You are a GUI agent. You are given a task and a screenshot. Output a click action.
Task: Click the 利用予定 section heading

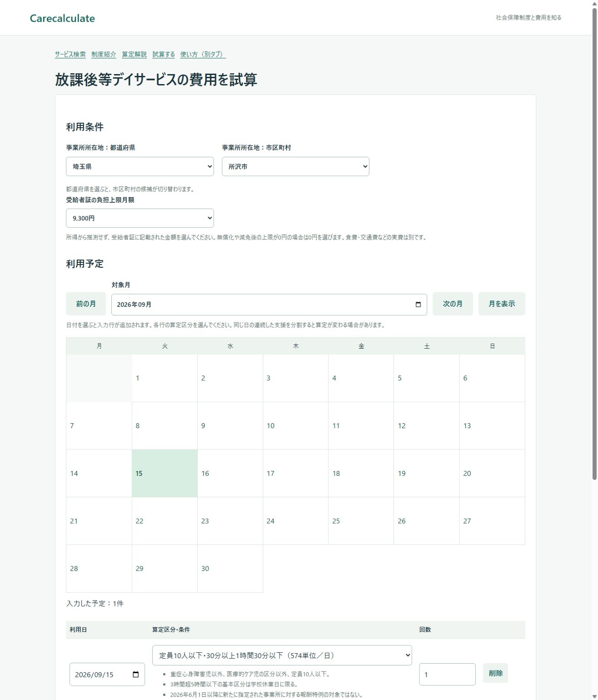(85, 264)
